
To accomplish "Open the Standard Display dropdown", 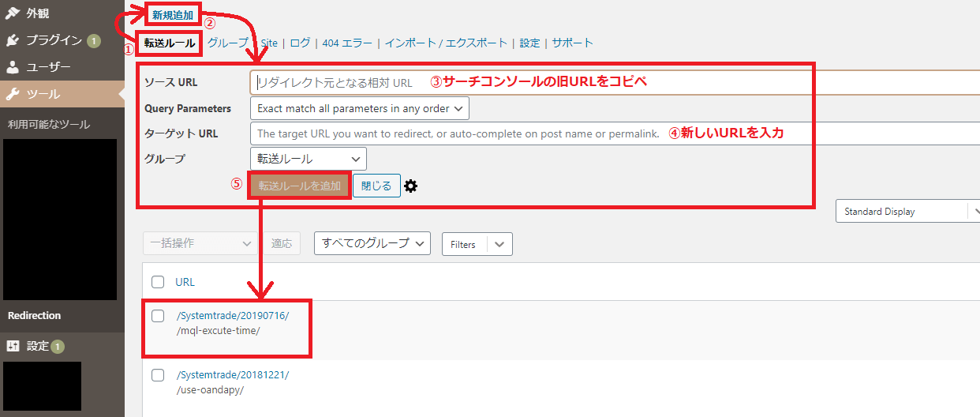I will (x=907, y=212).
